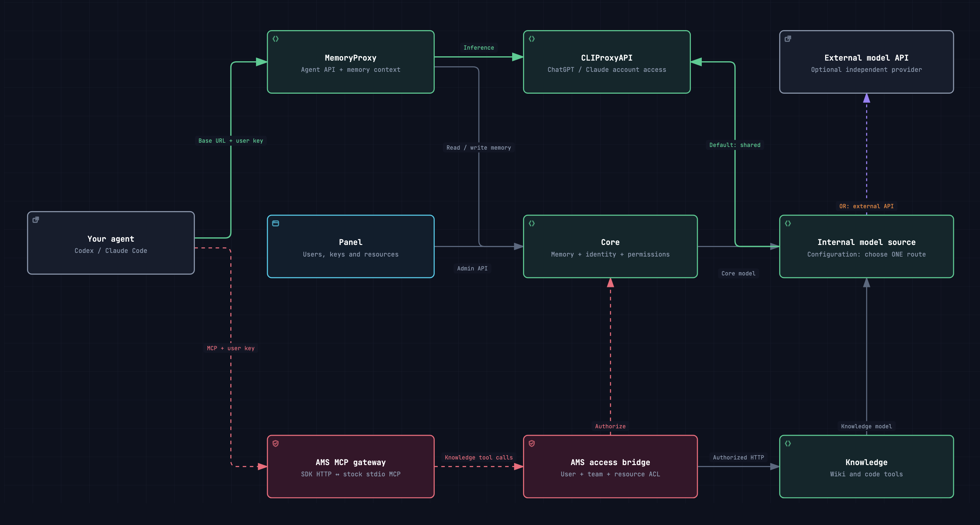The width and height of the screenshot is (980, 525).
Task: Click the 'Base URL + user key' edge label
Action: tap(231, 140)
